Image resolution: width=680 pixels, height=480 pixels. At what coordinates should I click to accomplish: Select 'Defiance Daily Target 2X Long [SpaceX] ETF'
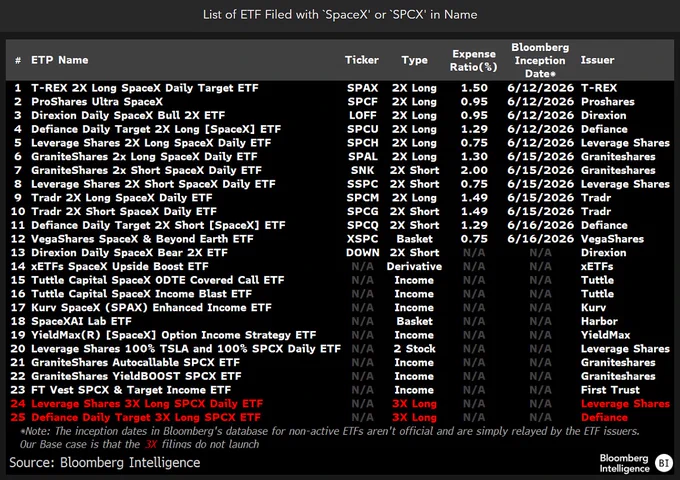tap(156, 129)
